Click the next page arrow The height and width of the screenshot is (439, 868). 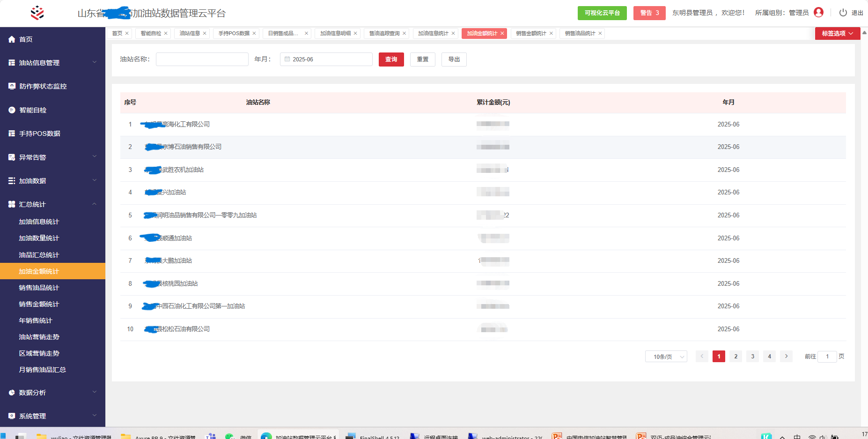[787, 357]
